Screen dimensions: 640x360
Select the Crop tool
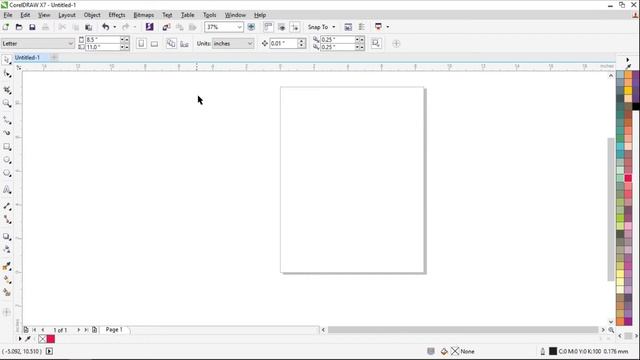pos(7,90)
